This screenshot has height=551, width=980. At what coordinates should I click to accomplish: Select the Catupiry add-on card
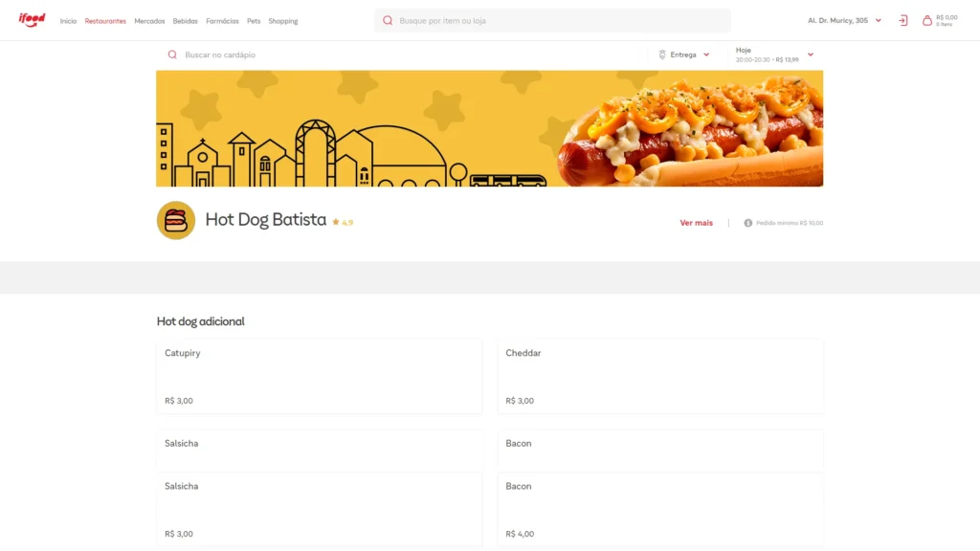point(320,377)
